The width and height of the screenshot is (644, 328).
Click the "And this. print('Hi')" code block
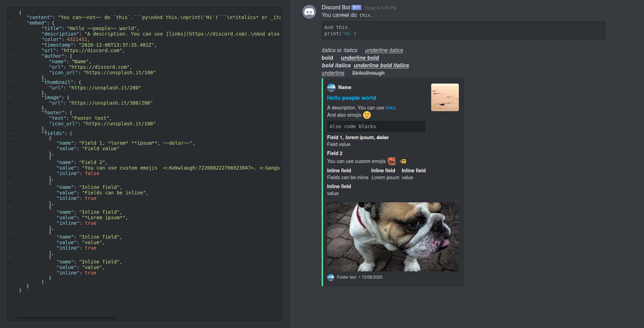(463, 30)
